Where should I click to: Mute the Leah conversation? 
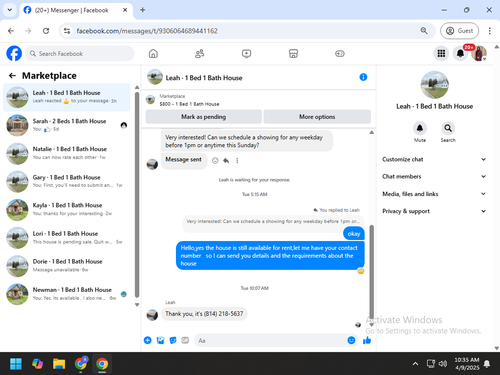click(x=420, y=128)
